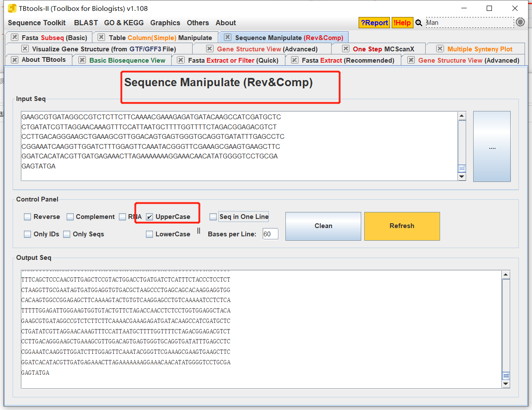Click the Output Seq scrollbar down arrow
This screenshot has width=532, height=410.
tap(506, 384)
